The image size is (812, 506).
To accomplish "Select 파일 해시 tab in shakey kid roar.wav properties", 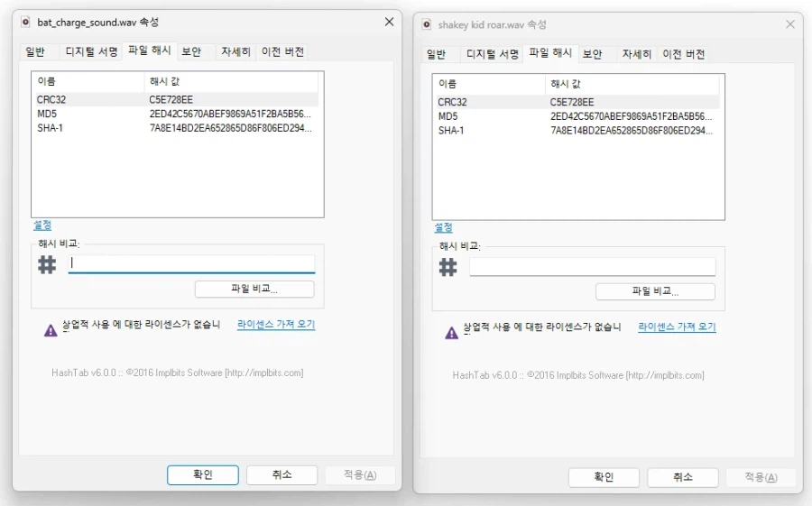I will click(550, 53).
